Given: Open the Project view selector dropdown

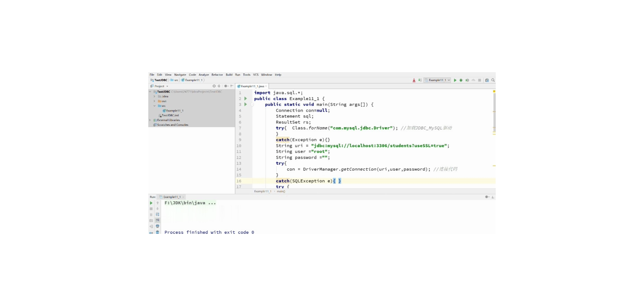Looking at the screenshot, I should coord(159,86).
